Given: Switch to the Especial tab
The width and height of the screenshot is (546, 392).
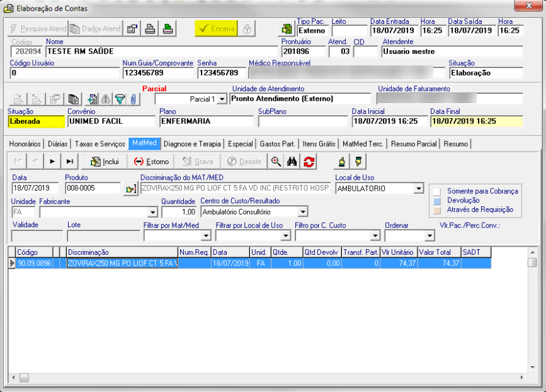Looking at the screenshot, I should coord(241,144).
